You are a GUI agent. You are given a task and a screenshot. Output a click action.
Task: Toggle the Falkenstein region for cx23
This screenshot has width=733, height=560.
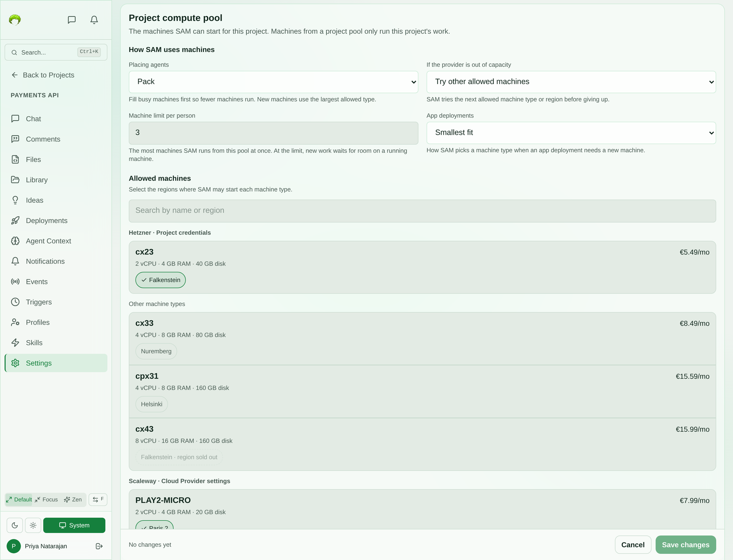pyautogui.click(x=161, y=280)
